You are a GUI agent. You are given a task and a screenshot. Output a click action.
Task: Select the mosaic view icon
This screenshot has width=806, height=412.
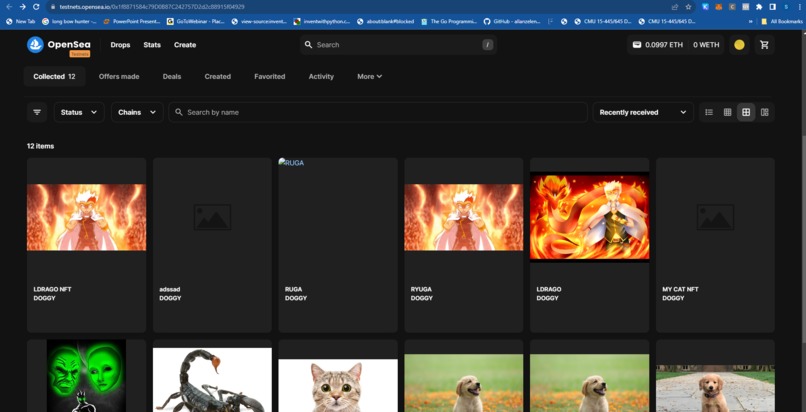pos(765,112)
